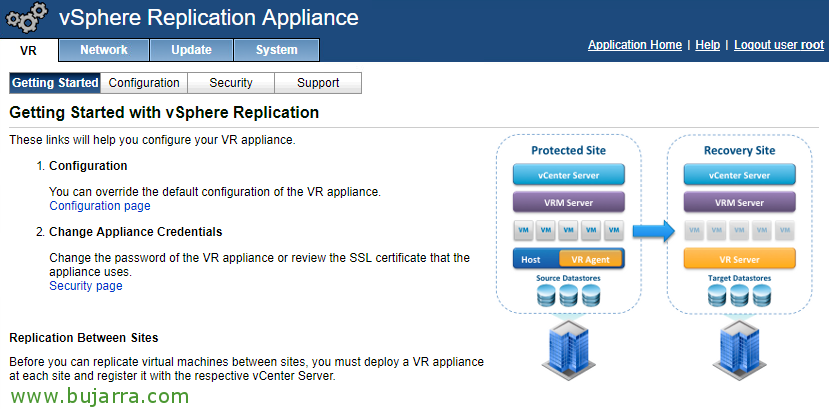
Task: Switch to the Security sub-tab
Action: click(x=231, y=83)
